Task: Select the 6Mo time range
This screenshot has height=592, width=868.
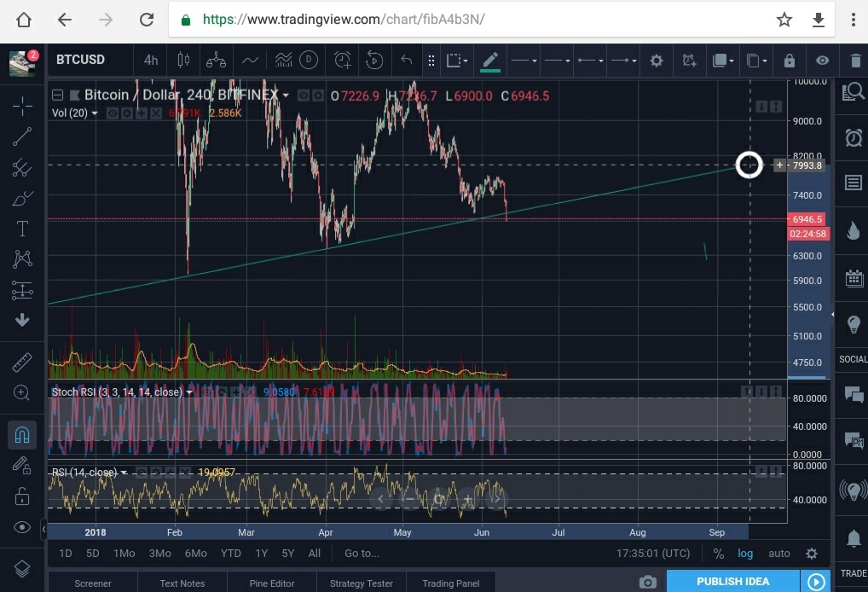Action: coord(195,554)
